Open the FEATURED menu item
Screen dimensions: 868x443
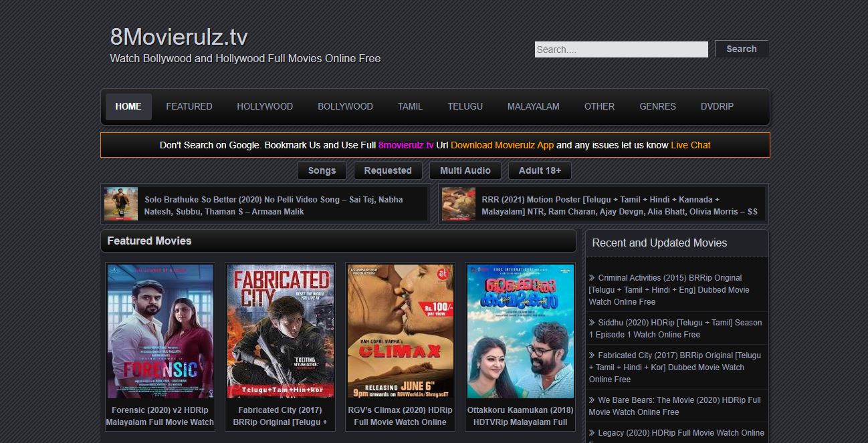pyautogui.click(x=189, y=106)
